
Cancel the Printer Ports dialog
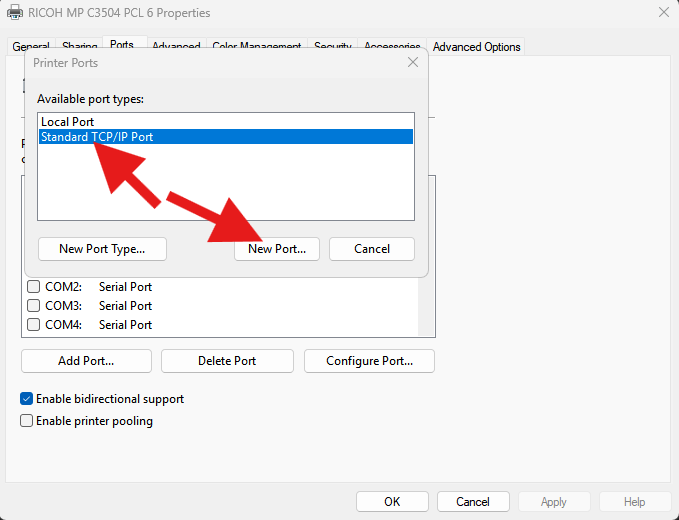[x=372, y=249]
